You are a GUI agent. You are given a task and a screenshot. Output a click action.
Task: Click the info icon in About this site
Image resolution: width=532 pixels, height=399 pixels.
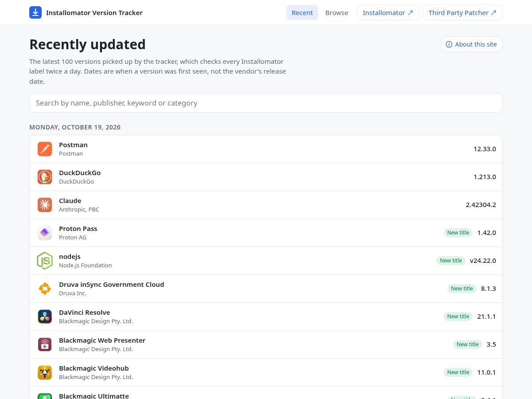coord(449,44)
